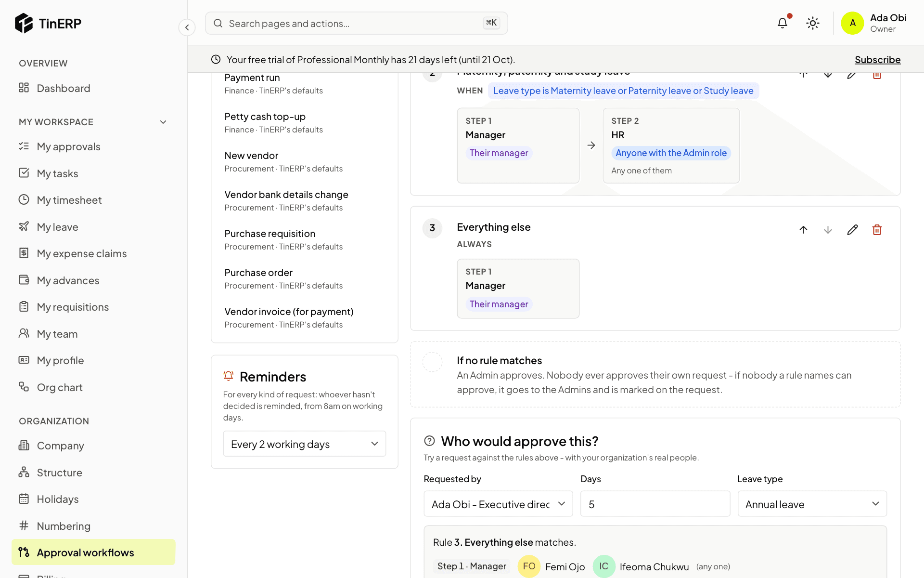
Task: Click the Anyone with the Admin role chip
Action: [x=671, y=153]
